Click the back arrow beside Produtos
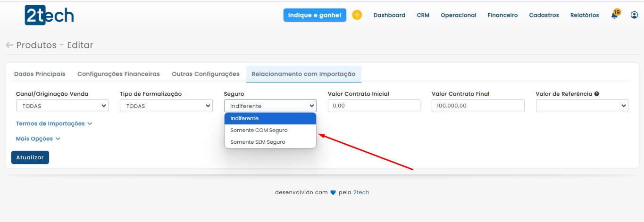This screenshot has height=222, width=644. (x=9, y=45)
